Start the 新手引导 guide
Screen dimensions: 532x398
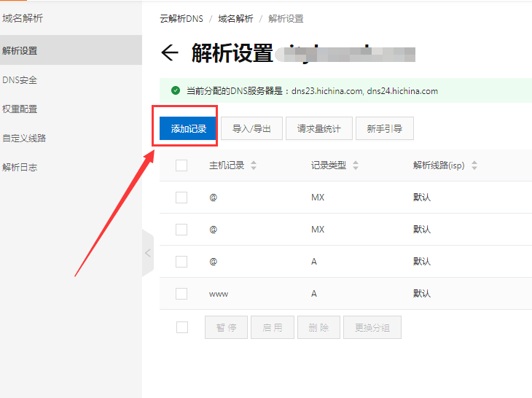(385, 129)
